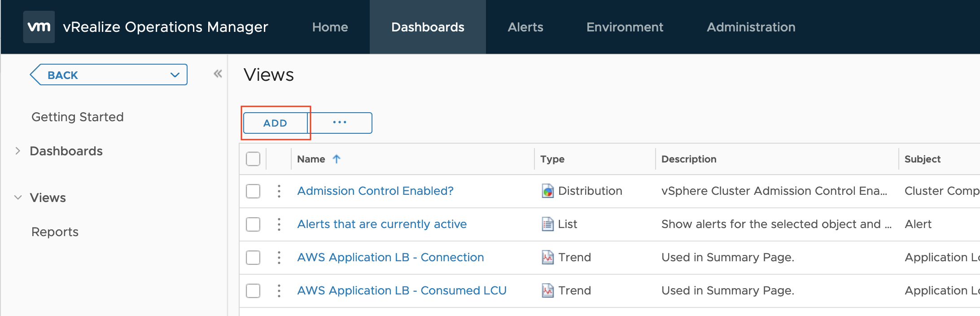The image size is (980, 316).
Task: Open the Alerts that are currently active link
Action: click(382, 224)
